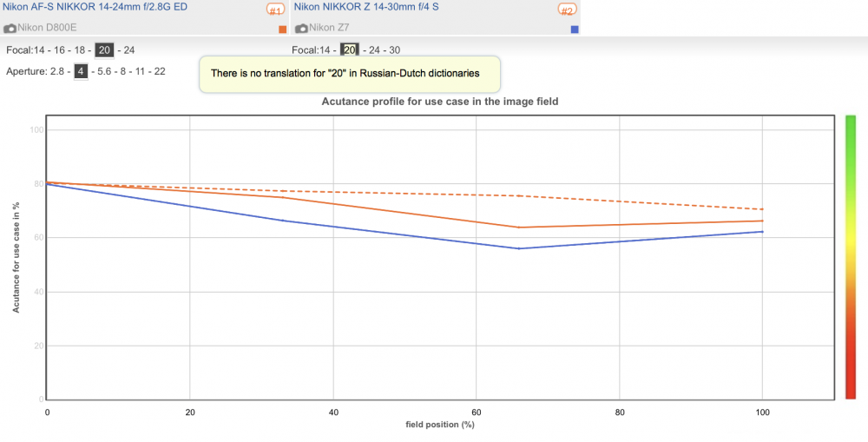The image size is (868, 442).
Task: Click the solid orange line's point at field position 66
Action: 519,228
